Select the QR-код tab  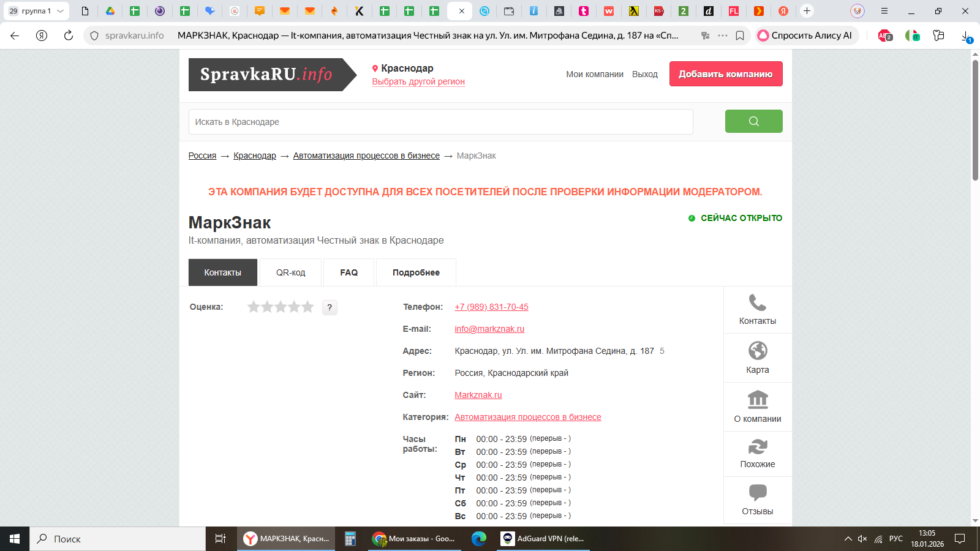pyautogui.click(x=290, y=272)
